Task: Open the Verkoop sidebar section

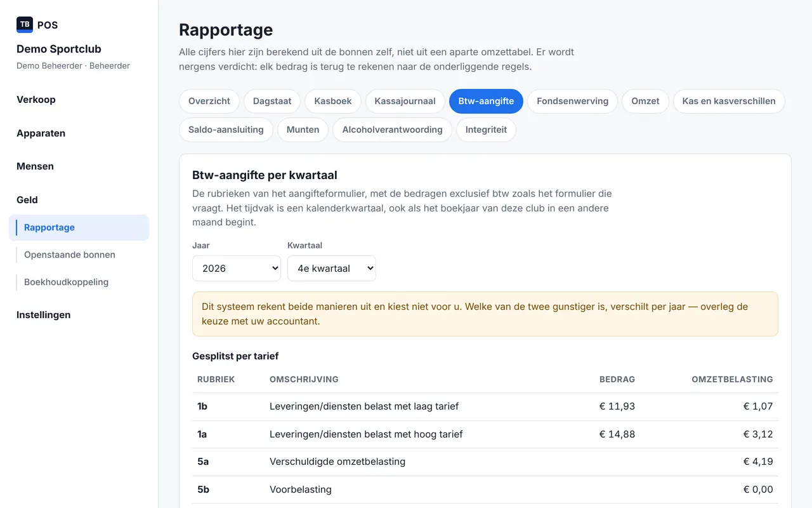Action: [36, 100]
